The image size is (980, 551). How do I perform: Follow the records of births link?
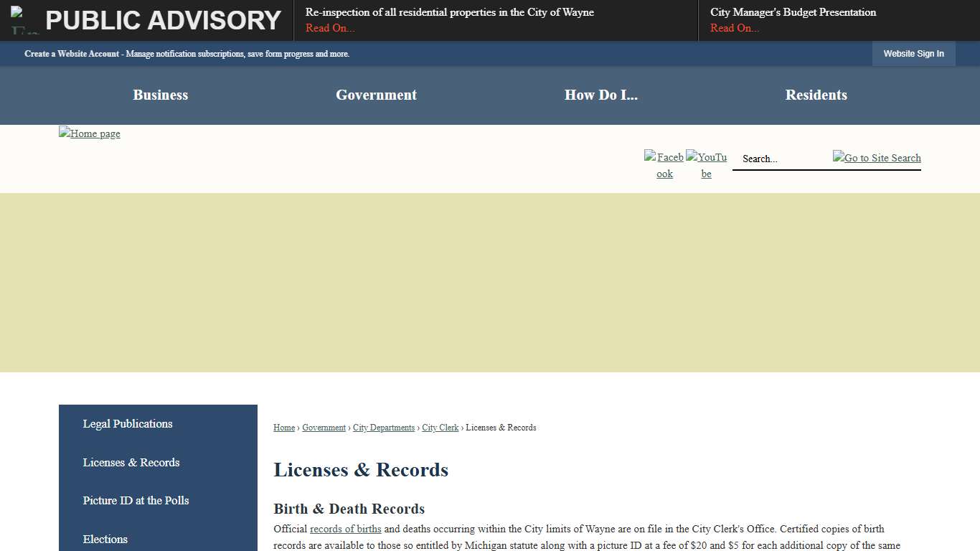click(345, 529)
